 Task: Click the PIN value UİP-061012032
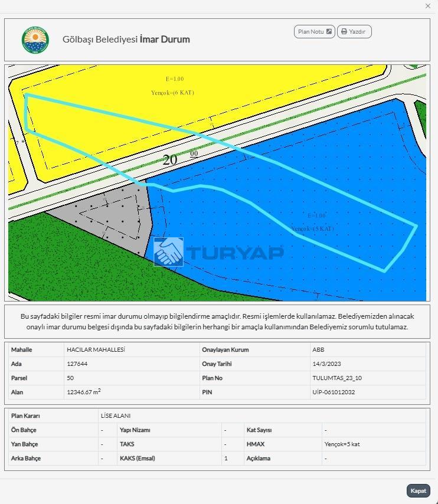(334, 392)
